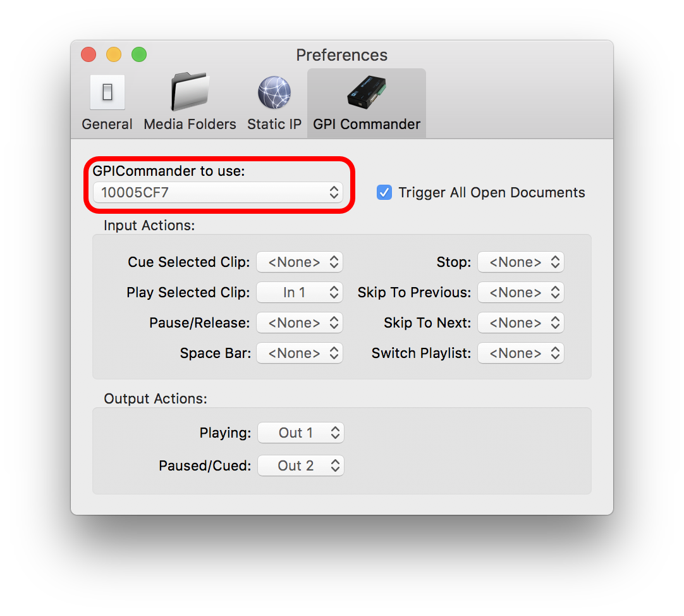Toggle Trigger All Open Documents checkbox
684x616 pixels.
tap(384, 192)
